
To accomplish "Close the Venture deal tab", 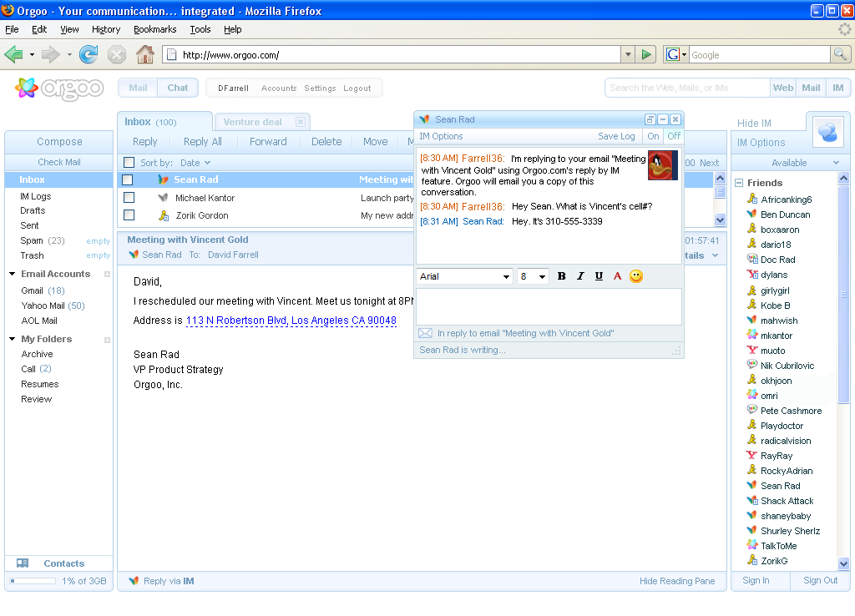I will tap(301, 122).
